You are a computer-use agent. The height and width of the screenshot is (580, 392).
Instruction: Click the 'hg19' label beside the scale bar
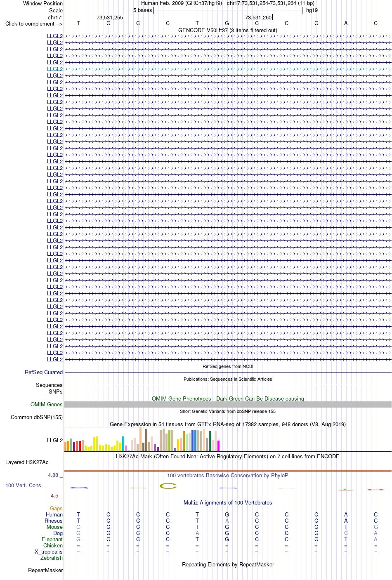(x=312, y=10)
